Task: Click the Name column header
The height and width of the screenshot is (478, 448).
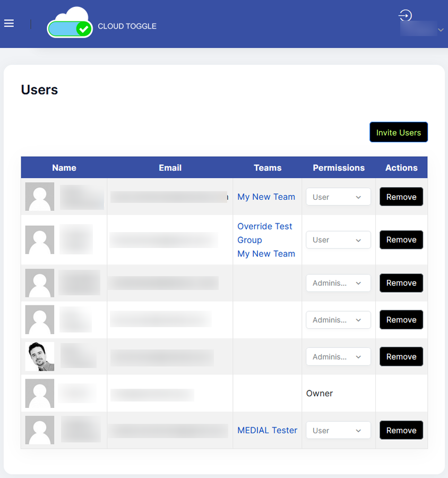Action: [64, 168]
